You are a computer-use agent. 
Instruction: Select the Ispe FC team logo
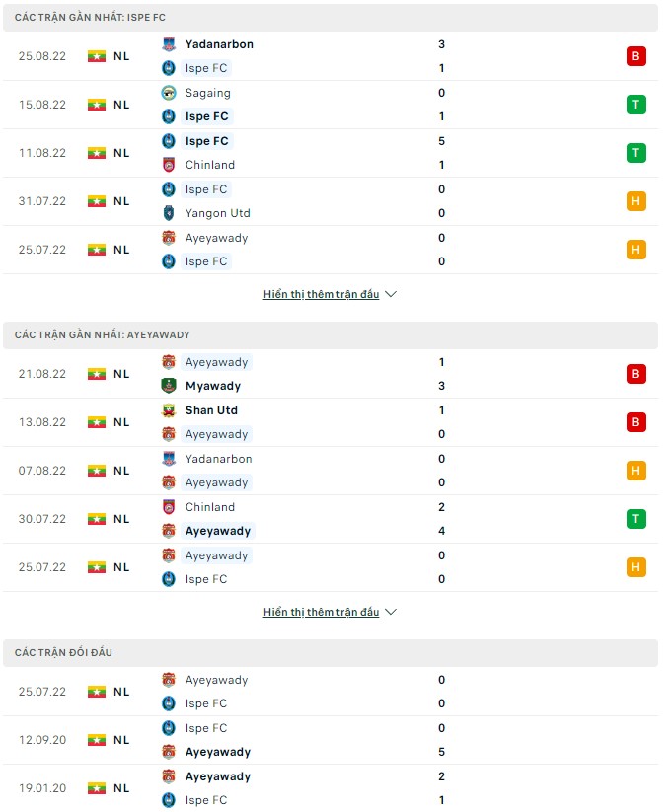[170, 69]
